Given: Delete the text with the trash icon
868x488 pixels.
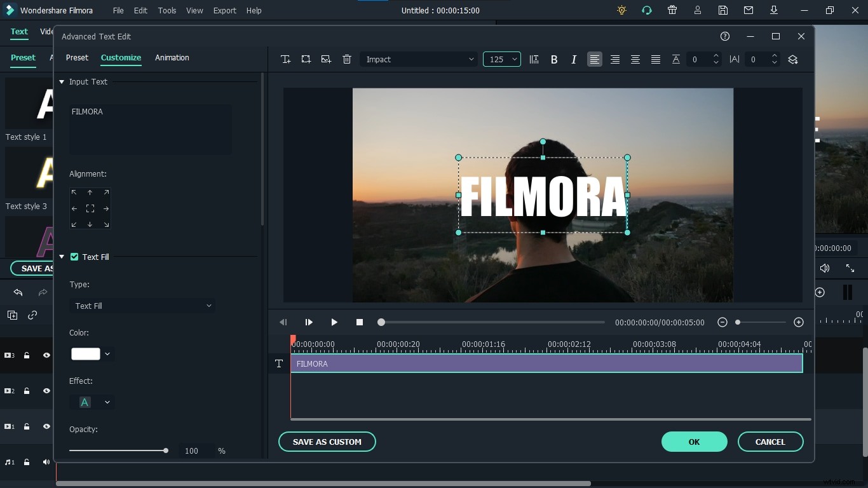Looking at the screenshot, I should 347,59.
